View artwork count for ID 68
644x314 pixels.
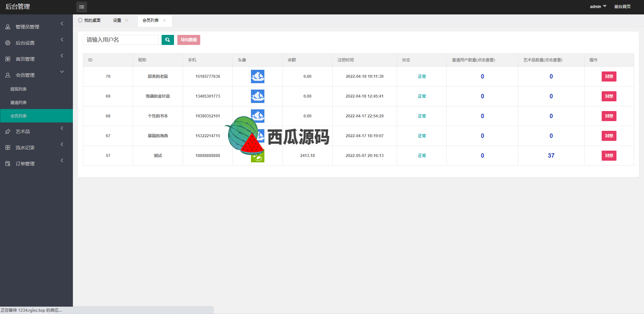tap(551, 116)
